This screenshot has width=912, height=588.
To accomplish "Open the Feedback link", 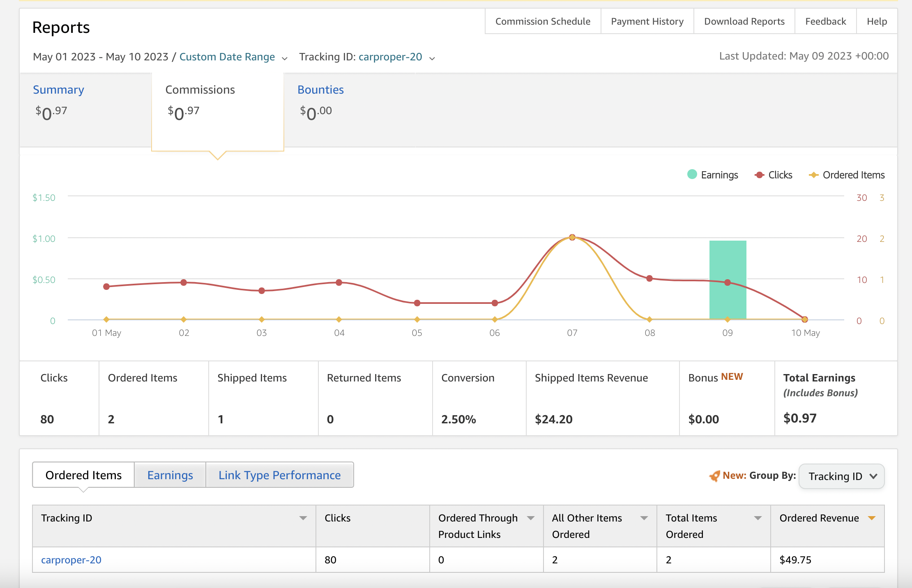I will pyautogui.click(x=825, y=21).
